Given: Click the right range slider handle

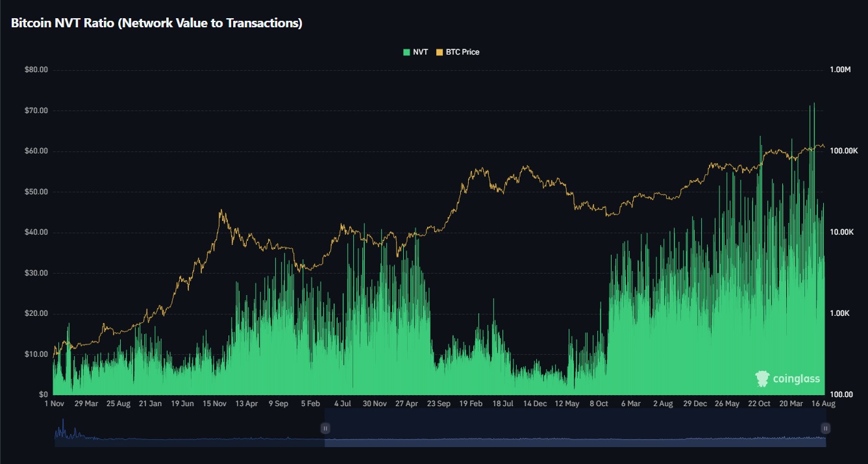Looking at the screenshot, I should 825,428.
